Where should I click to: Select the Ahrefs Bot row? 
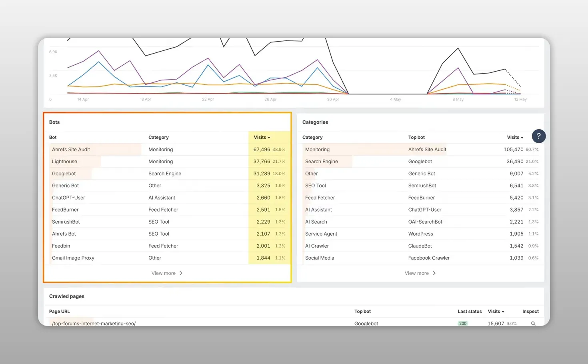(167, 234)
